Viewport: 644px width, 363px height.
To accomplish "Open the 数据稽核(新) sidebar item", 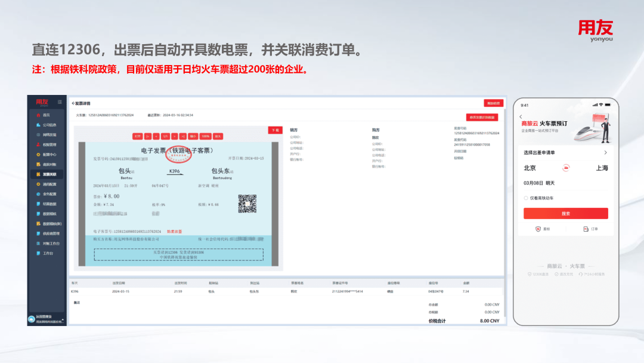I will 49,224.
